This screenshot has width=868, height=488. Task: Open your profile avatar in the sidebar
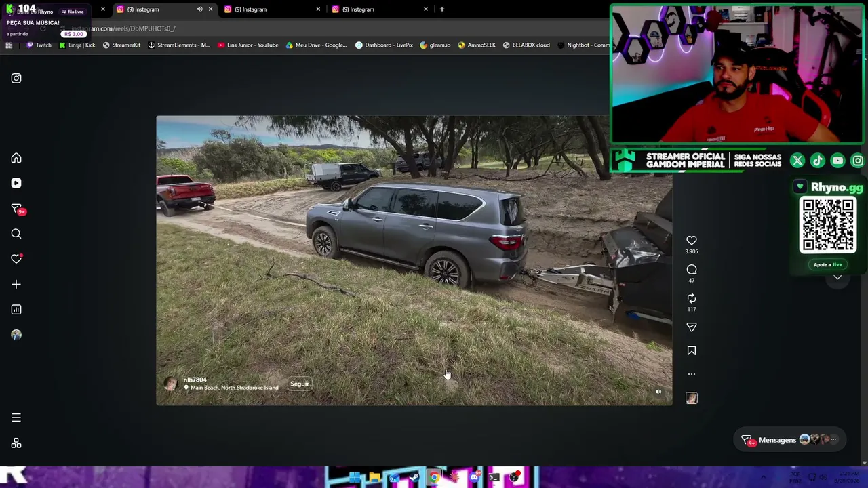(x=16, y=335)
